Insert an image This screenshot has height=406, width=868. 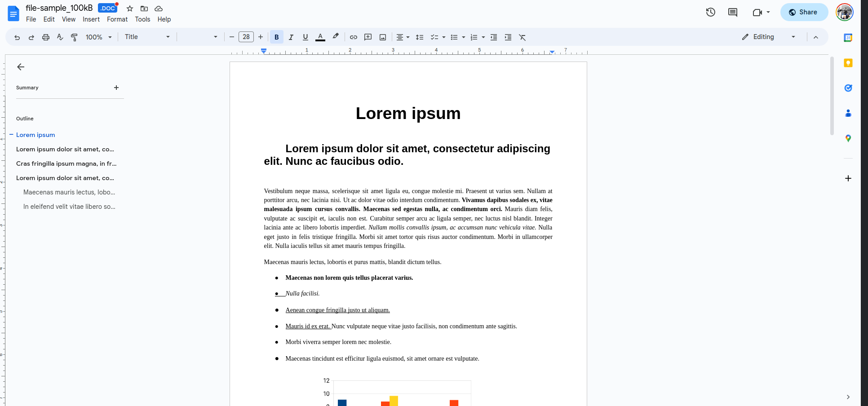point(383,37)
